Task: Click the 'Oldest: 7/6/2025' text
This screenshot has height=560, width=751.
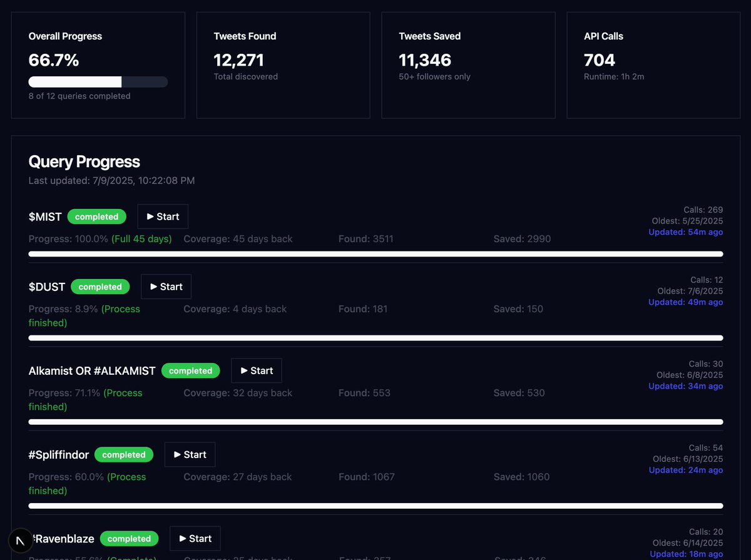Action: (690, 291)
